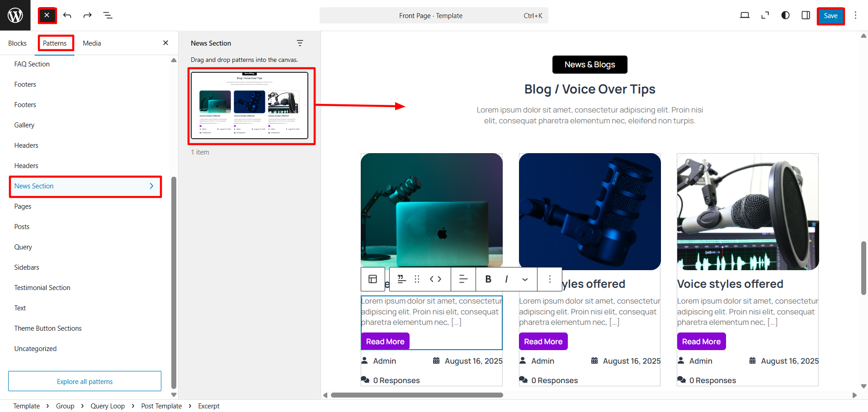The image size is (868, 412).
Task: Expand the News Section pattern category
Action: pyautogui.click(x=85, y=186)
